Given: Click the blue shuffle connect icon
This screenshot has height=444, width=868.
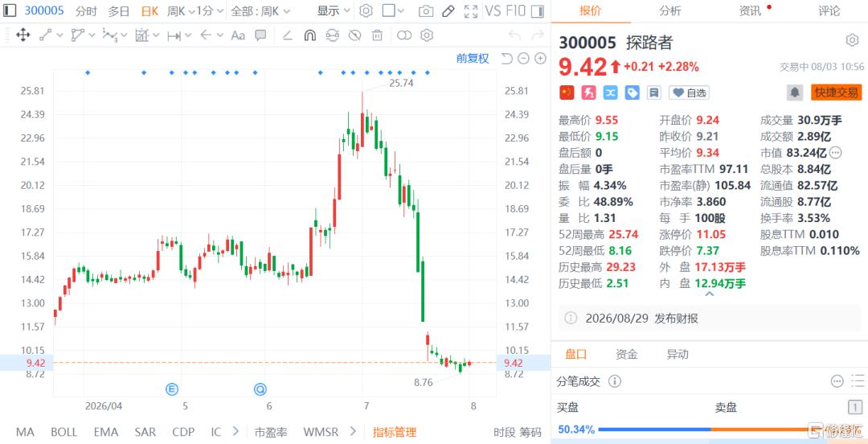Looking at the screenshot, I should tap(610, 92).
